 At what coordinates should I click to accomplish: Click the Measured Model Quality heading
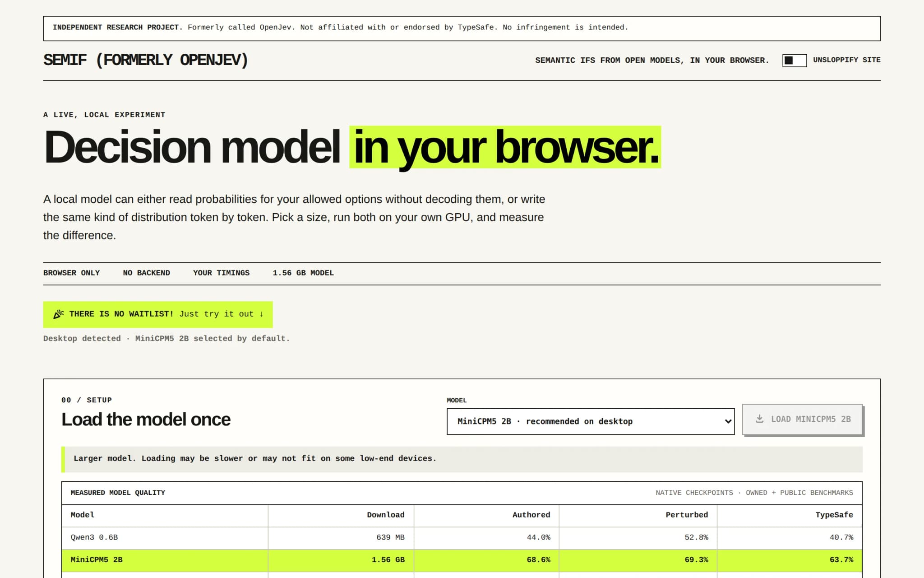(118, 493)
